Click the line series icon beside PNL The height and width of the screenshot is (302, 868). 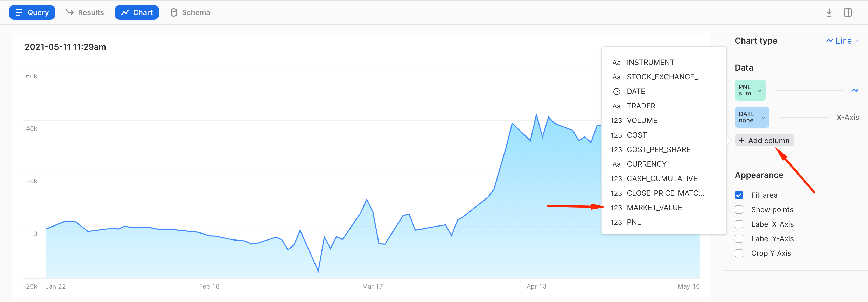coord(855,90)
